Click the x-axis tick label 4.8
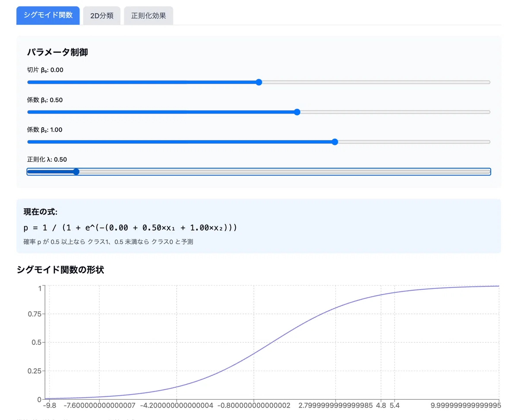 [381, 405]
